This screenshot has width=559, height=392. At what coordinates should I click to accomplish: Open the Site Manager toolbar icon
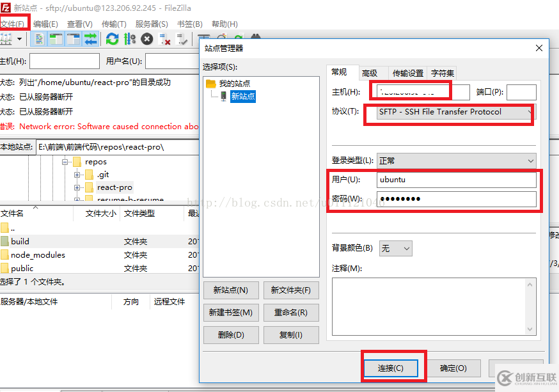coord(6,39)
